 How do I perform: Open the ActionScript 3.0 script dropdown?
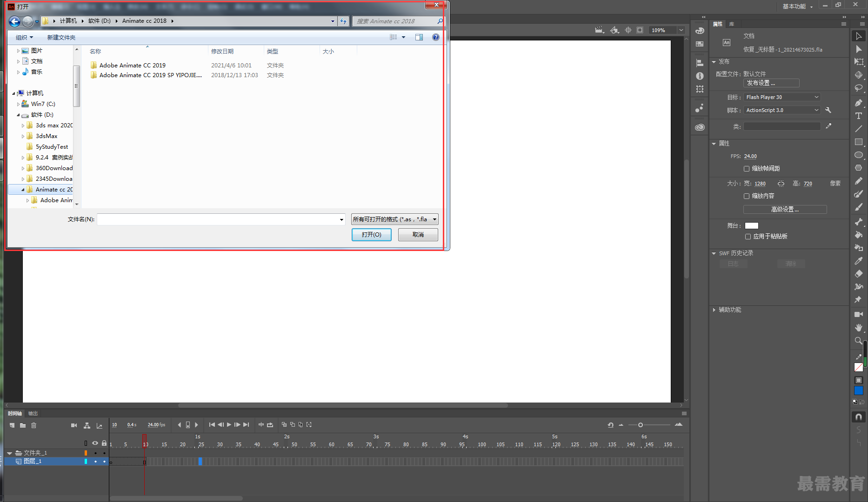(782, 110)
